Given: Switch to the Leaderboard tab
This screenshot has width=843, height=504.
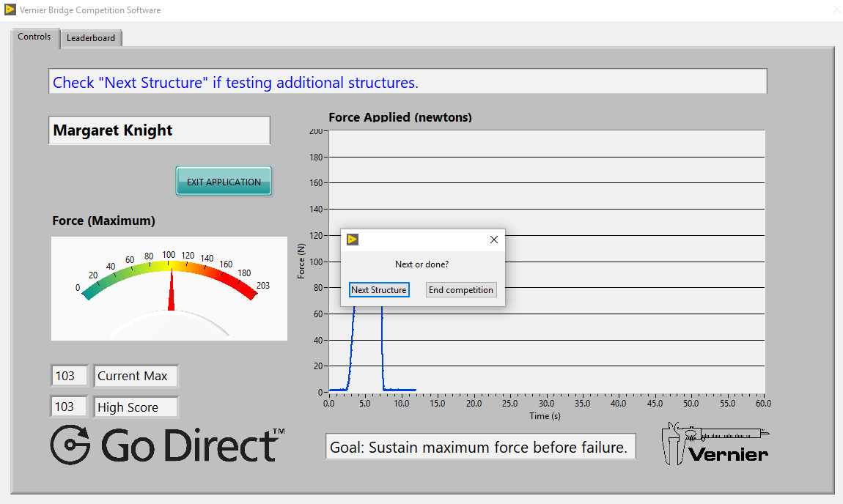Looking at the screenshot, I should (91, 37).
